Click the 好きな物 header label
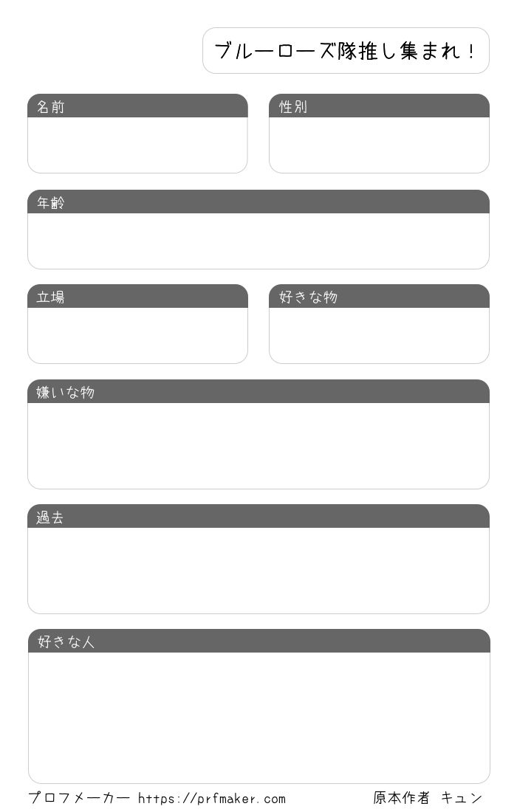 click(308, 297)
